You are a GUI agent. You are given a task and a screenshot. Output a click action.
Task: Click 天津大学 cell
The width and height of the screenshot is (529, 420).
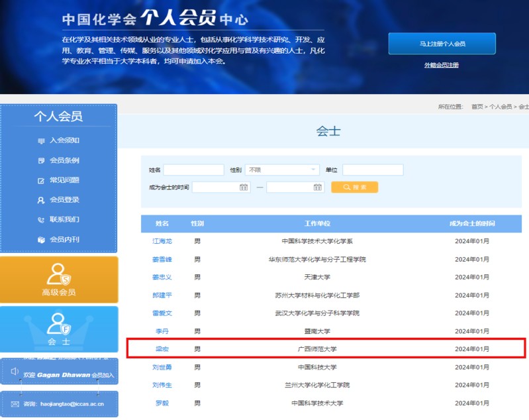click(317, 277)
